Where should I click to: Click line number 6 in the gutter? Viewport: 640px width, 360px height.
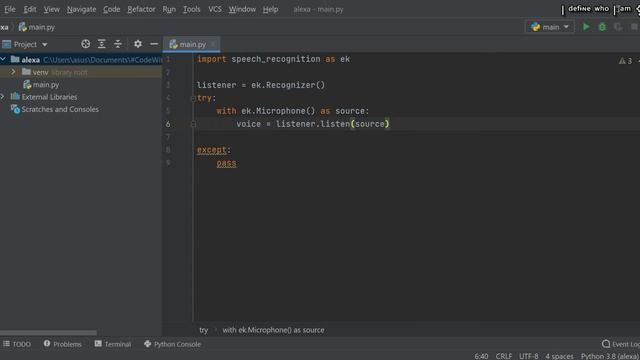tap(168, 124)
